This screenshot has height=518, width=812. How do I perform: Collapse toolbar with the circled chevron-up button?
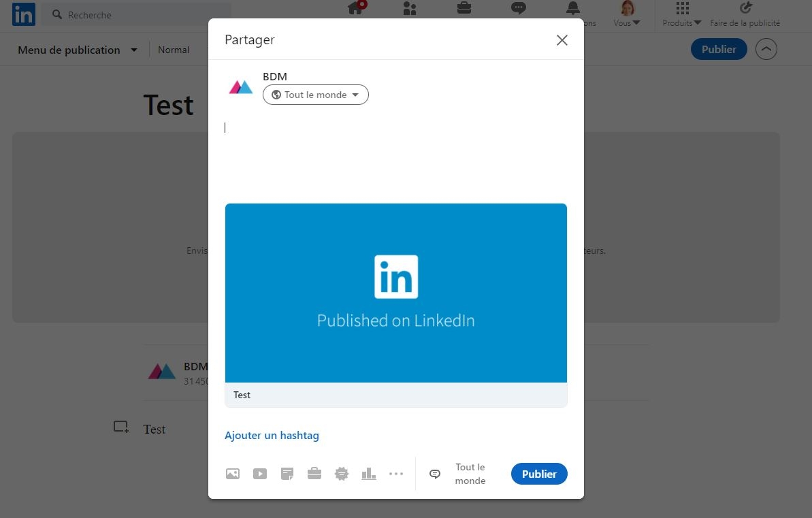[766, 49]
